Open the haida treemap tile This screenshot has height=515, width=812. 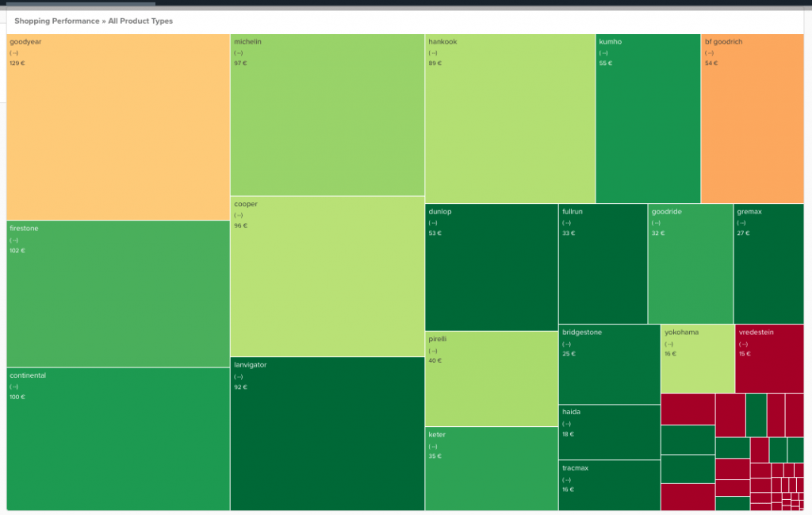610,432
